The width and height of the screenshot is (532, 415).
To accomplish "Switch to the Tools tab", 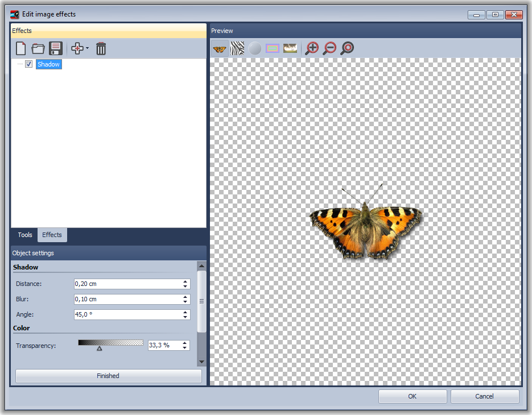I will (x=24, y=235).
